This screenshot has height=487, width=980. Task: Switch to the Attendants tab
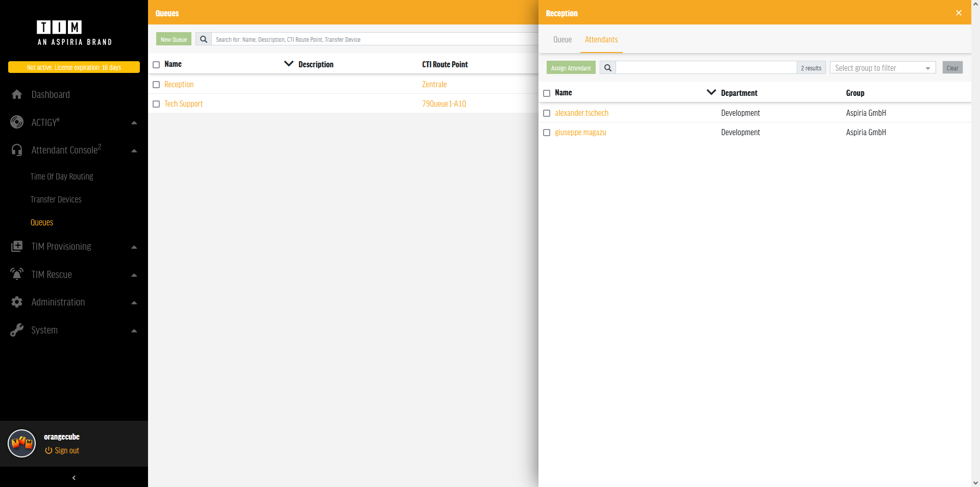tap(601, 39)
